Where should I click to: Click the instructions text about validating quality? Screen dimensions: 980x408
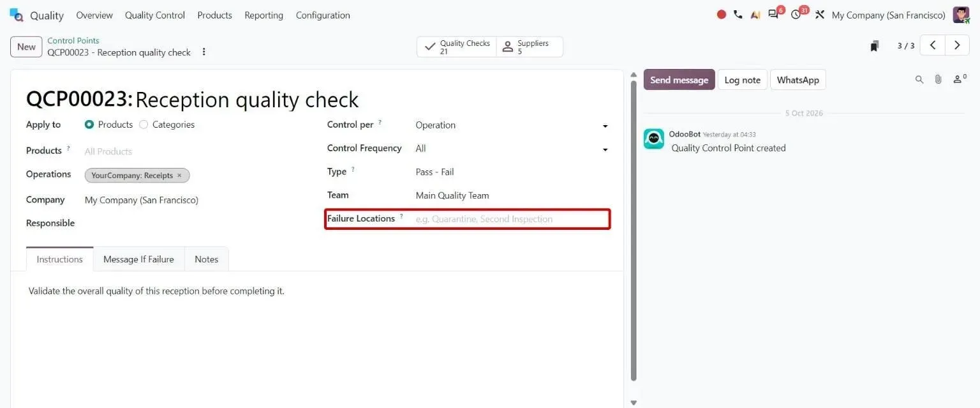click(156, 291)
